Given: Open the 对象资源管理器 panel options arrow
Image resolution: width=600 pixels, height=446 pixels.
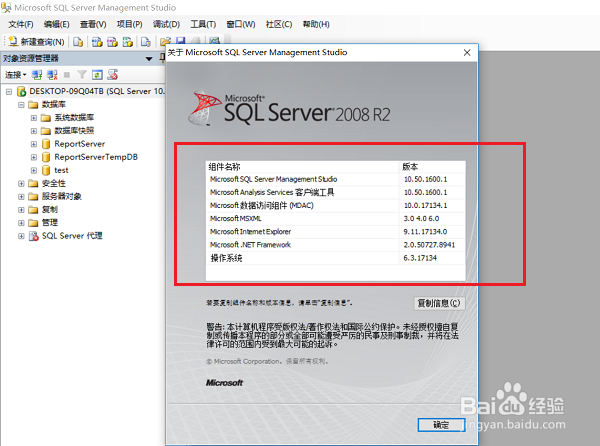Looking at the screenshot, I should (x=149, y=59).
